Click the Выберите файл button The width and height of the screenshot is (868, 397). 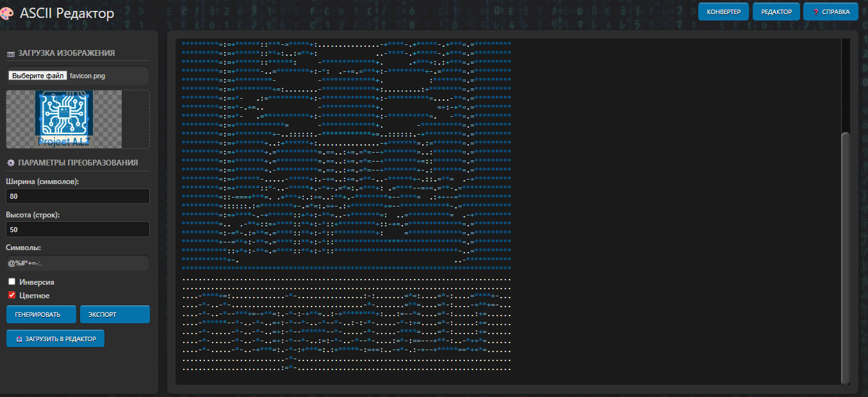click(38, 76)
